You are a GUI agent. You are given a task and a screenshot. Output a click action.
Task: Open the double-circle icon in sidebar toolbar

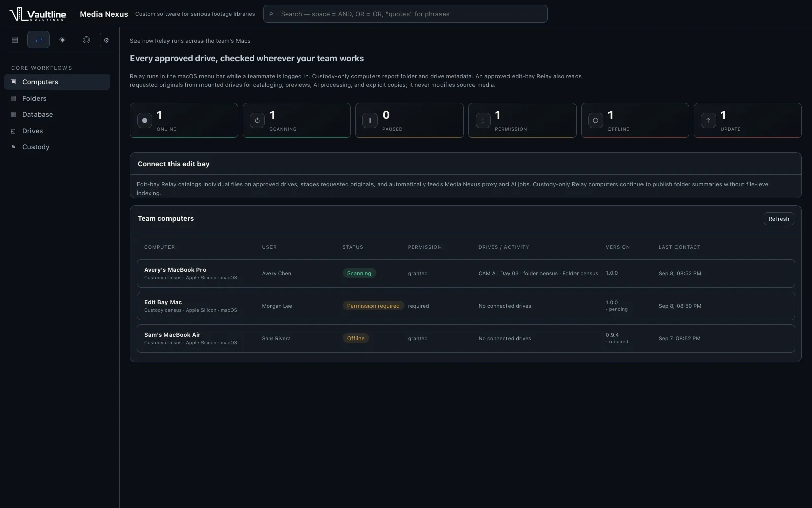86,40
